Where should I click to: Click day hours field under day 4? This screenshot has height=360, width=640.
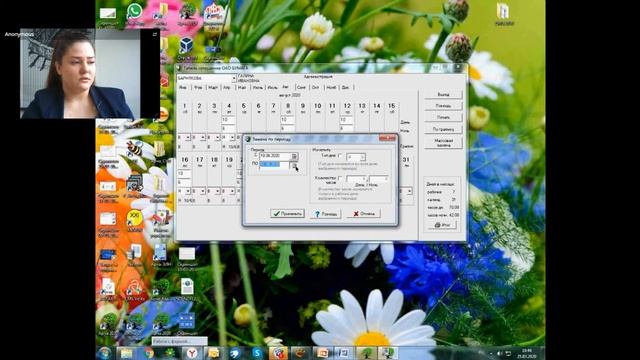point(229,120)
